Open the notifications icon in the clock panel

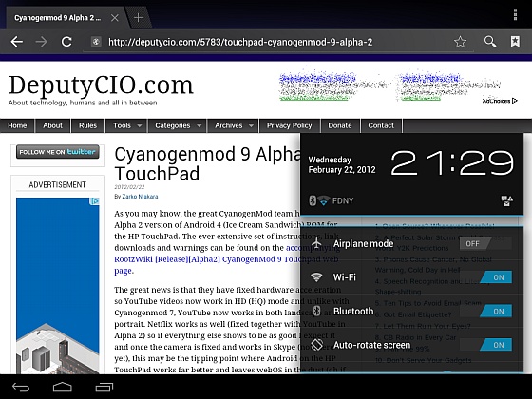pyautogui.click(x=507, y=200)
